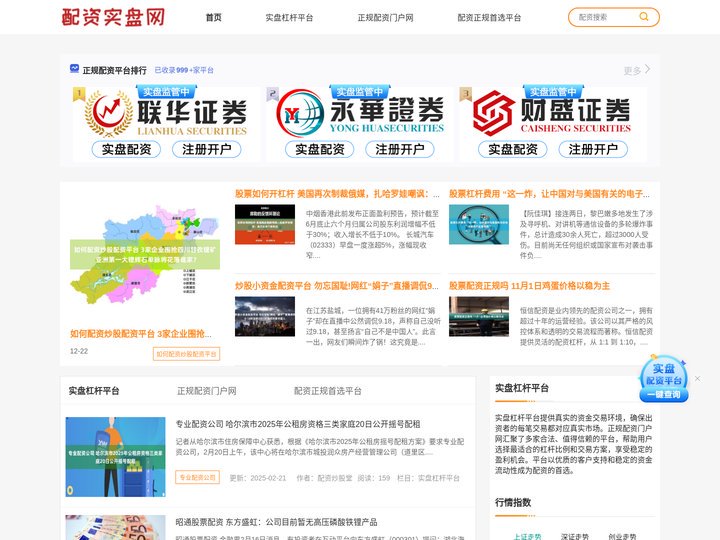Open the 首页 nav item
The height and width of the screenshot is (540, 720).
[214, 17]
